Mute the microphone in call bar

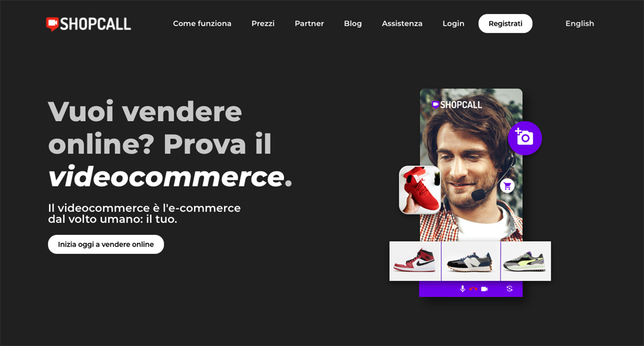click(x=463, y=289)
